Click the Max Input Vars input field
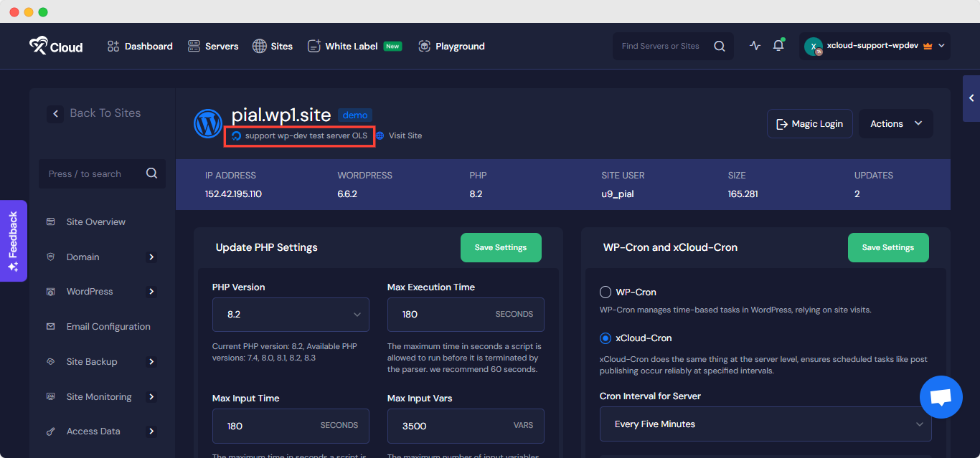Image resolution: width=980 pixels, height=458 pixels. (466, 426)
